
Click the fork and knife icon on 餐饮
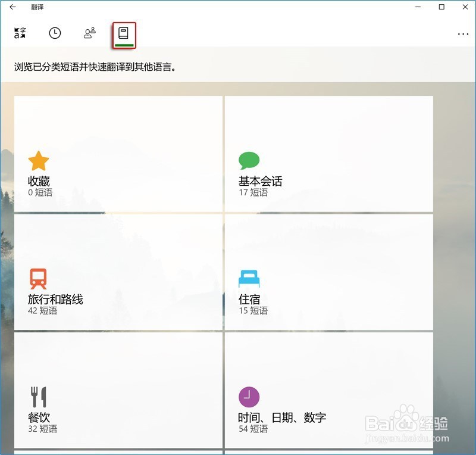(x=39, y=395)
